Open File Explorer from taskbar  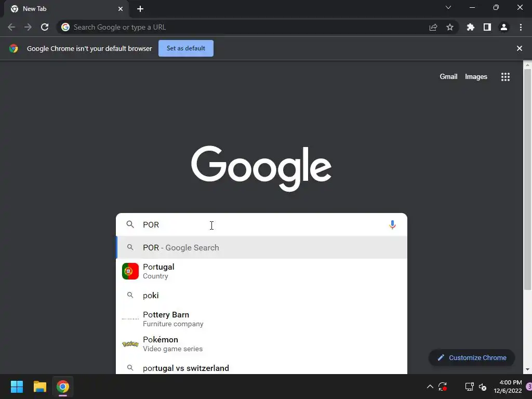(x=39, y=387)
